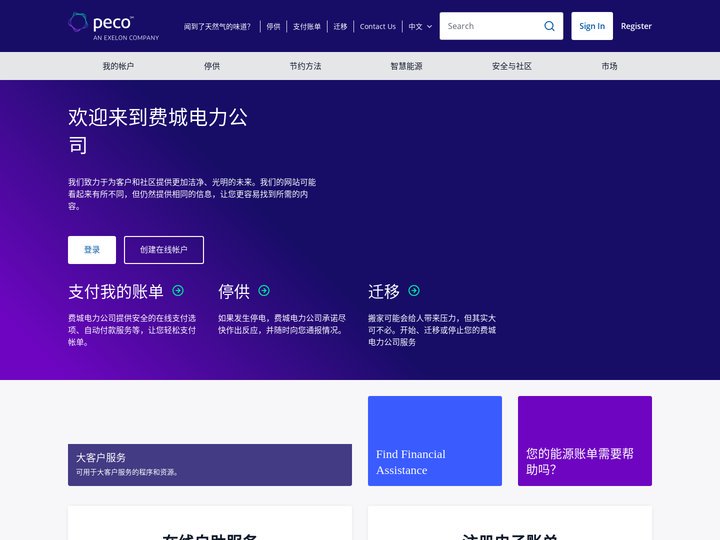Image resolution: width=720 pixels, height=540 pixels.
Task: Open 停供 menu in navigation bar
Action: point(212,66)
